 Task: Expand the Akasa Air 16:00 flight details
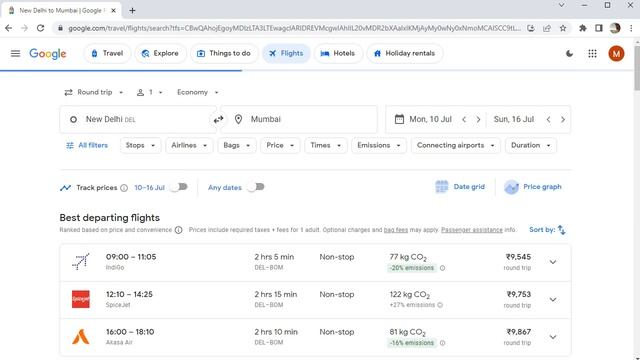click(553, 337)
